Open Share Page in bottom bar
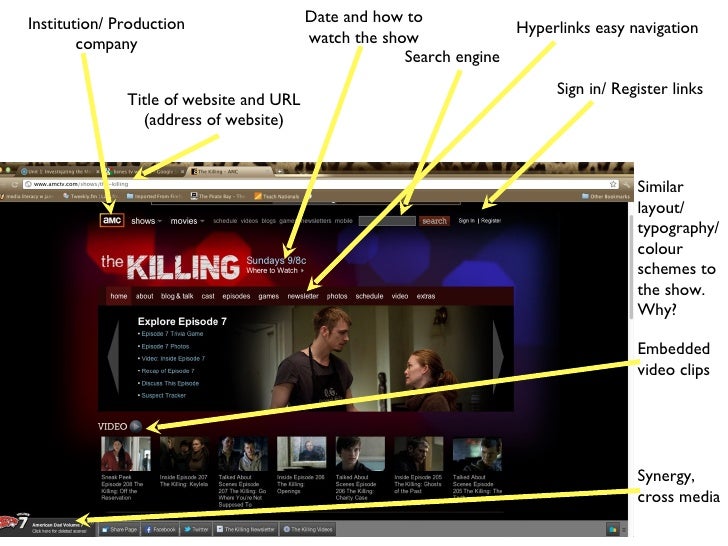 click(x=119, y=529)
